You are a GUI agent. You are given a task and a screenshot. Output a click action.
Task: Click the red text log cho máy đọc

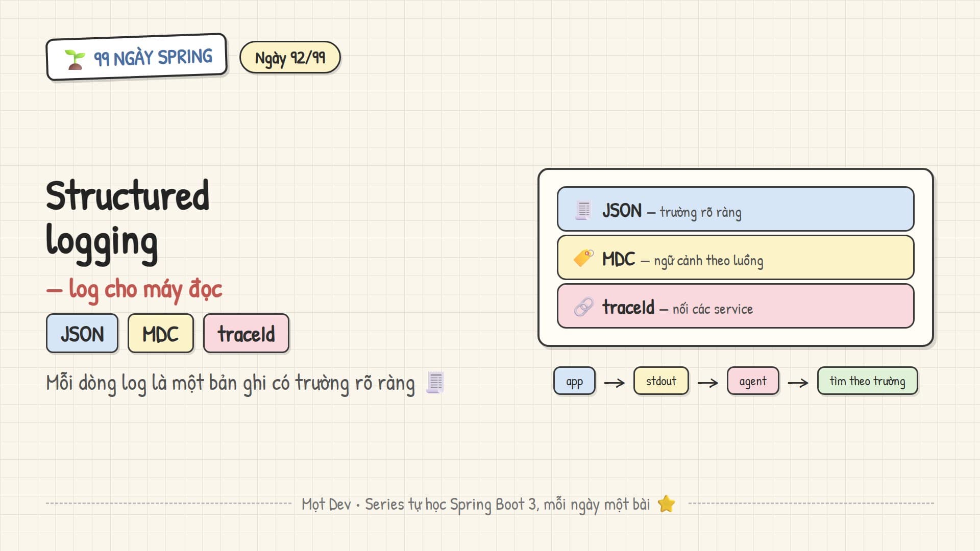(134, 290)
